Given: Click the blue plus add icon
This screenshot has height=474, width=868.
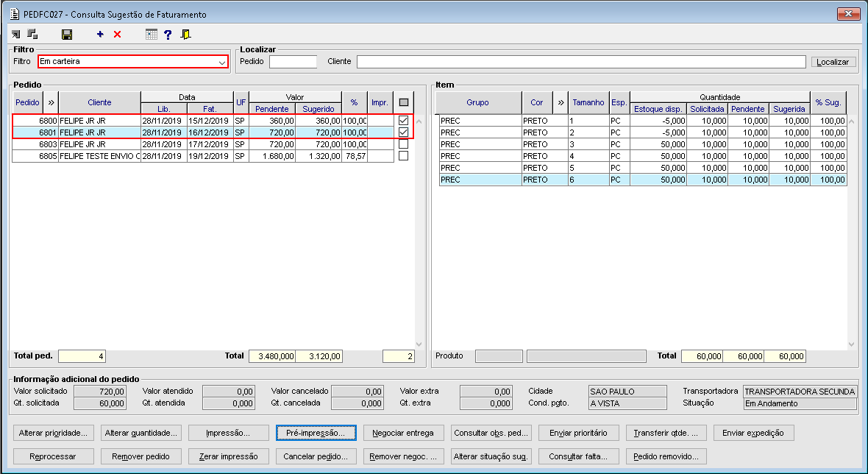Looking at the screenshot, I should click(x=100, y=35).
